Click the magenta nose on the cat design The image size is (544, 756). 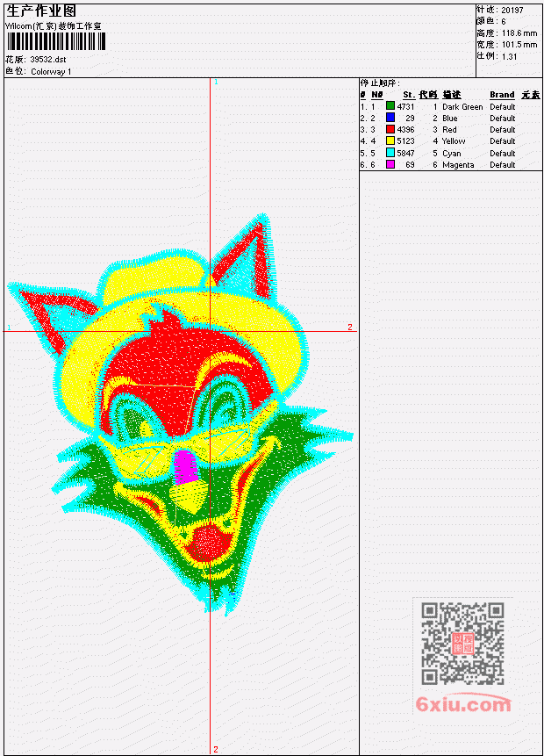pyautogui.click(x=185, y=467)
